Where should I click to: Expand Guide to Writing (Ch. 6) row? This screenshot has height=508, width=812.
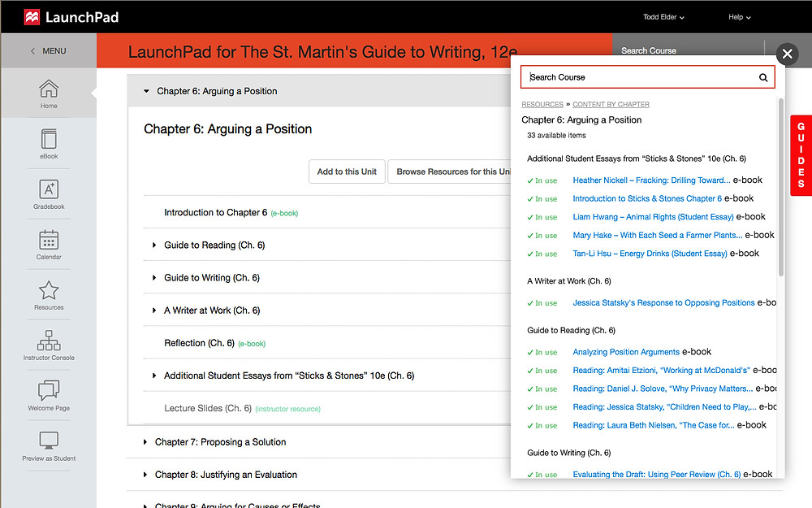(153, 278)
